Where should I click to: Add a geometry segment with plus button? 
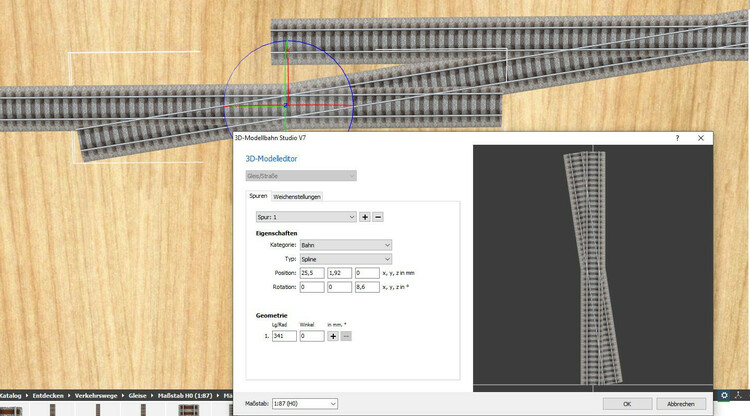(x=333, y=336)
